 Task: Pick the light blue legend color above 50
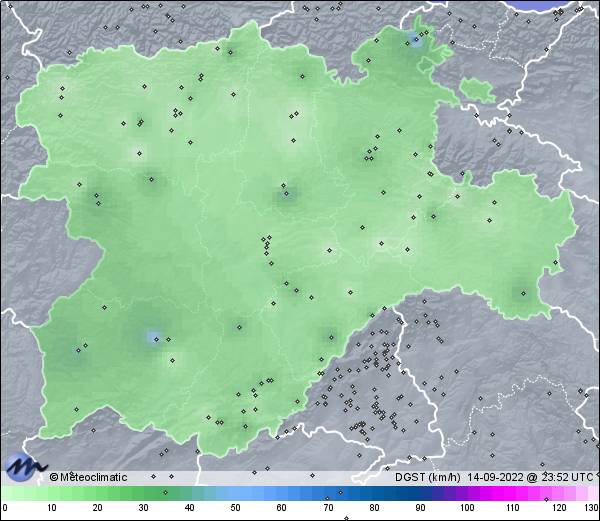point(235,493)
